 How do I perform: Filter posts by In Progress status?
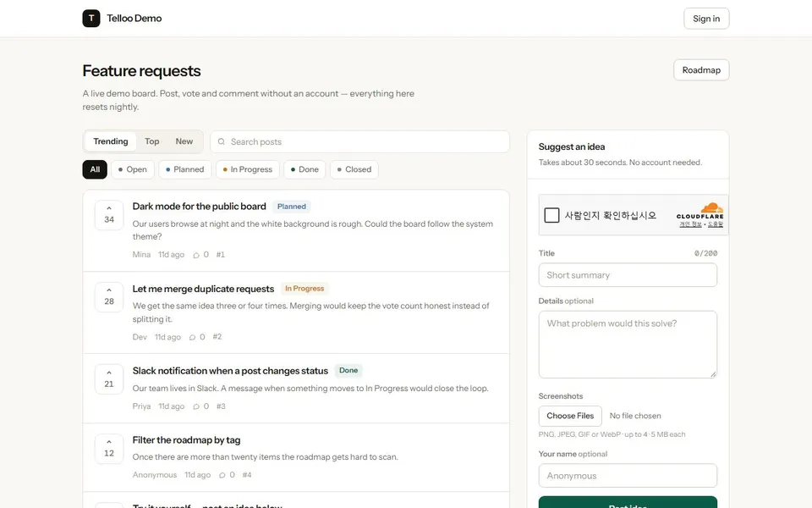point(248,169)
